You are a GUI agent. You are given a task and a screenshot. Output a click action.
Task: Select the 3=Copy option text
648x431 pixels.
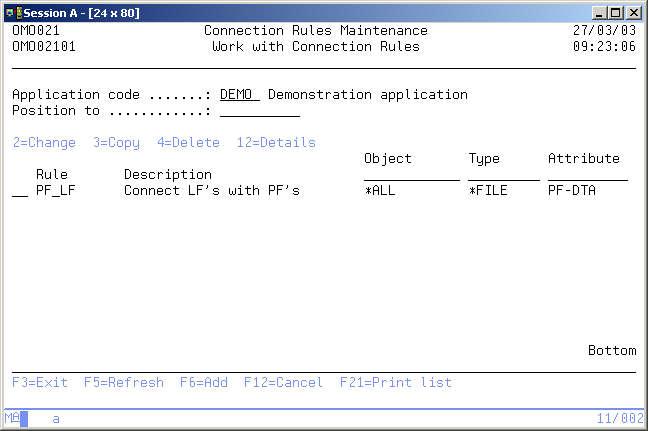116,143
